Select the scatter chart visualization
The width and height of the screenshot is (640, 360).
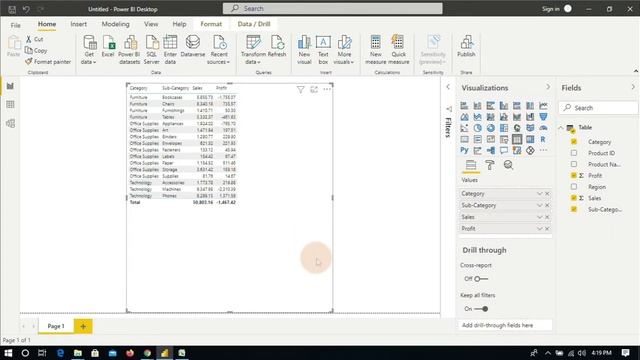coord(464,128)
